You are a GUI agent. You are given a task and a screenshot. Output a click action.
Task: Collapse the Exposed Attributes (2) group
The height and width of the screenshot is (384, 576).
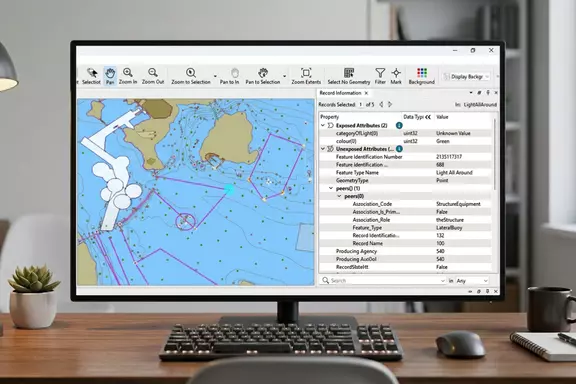(323, 125)
